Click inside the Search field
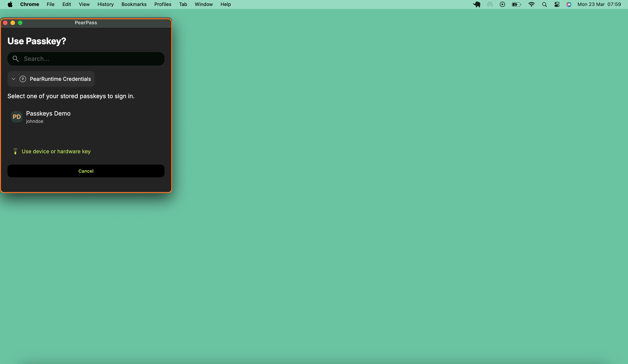Viewport: 628px width, 364px height. pos(86,58)
